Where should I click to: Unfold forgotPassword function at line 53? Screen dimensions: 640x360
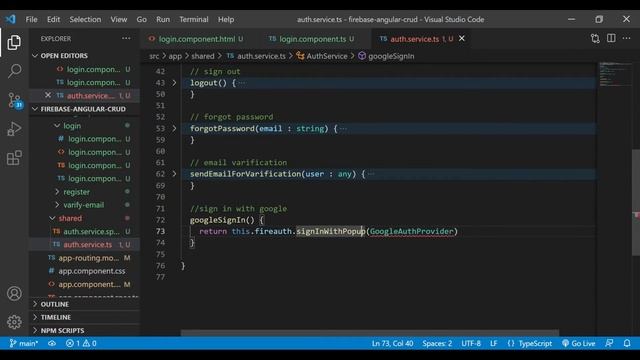coord(174,129)
